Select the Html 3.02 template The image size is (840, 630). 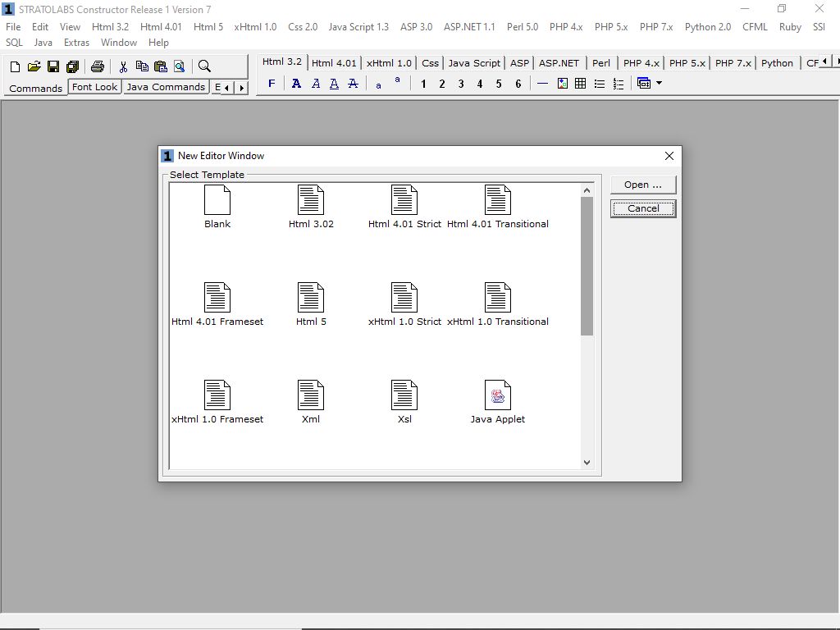click(311, 207)
